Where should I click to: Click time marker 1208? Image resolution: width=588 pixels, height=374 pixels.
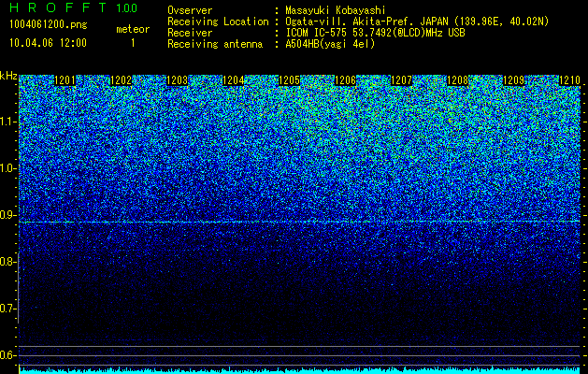pos(457,80)
